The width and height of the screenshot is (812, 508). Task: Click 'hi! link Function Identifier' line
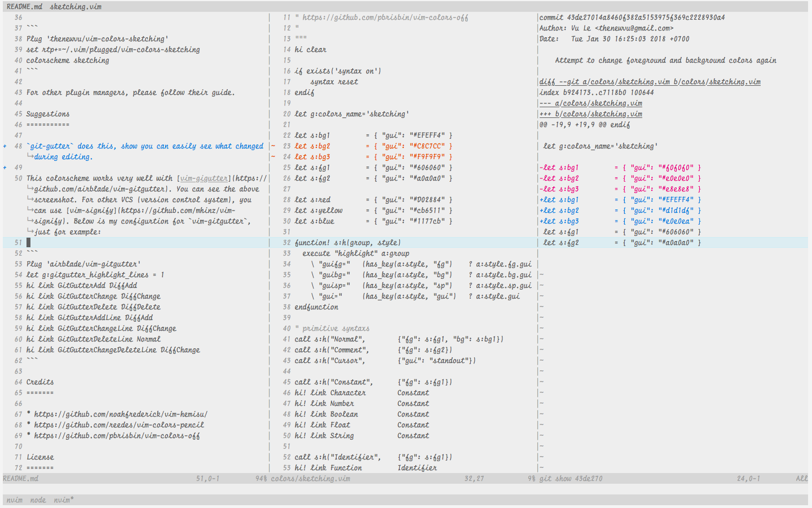[365, 468]
